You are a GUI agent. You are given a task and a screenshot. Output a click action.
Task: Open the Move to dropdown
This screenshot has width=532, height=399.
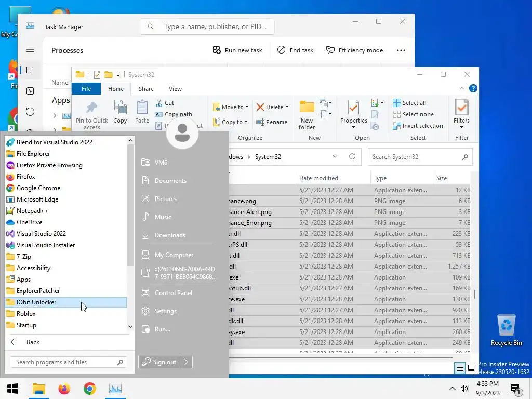point(231,107)
